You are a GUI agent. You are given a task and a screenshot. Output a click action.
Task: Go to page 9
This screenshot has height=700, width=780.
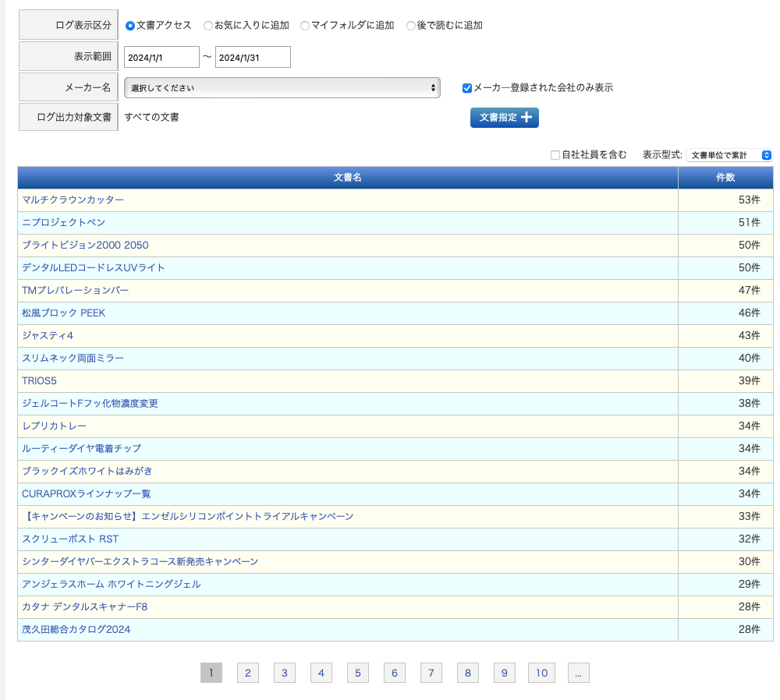(505, 673)
